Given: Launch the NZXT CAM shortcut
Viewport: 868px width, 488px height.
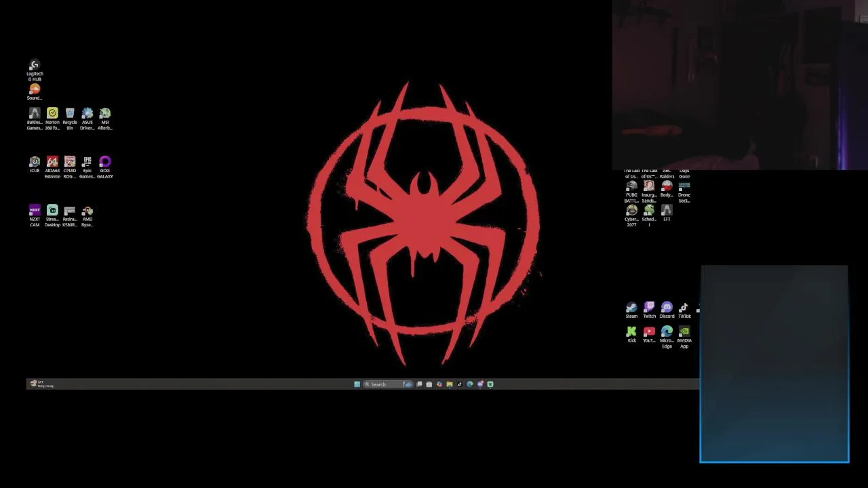Looking at the screenshot, I should click(35, 216).
